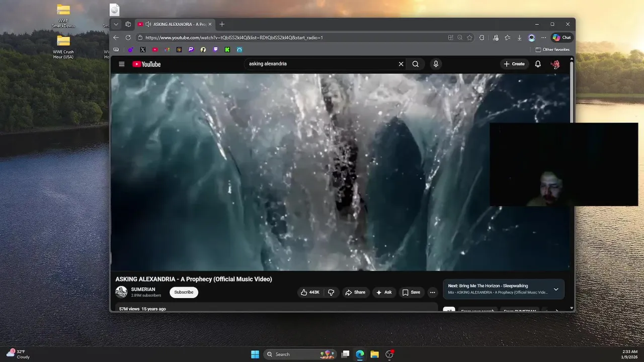The width and height of the screenshot is (644, 362).
Task: Click the taskbar Search box
Action: point(300,354)
